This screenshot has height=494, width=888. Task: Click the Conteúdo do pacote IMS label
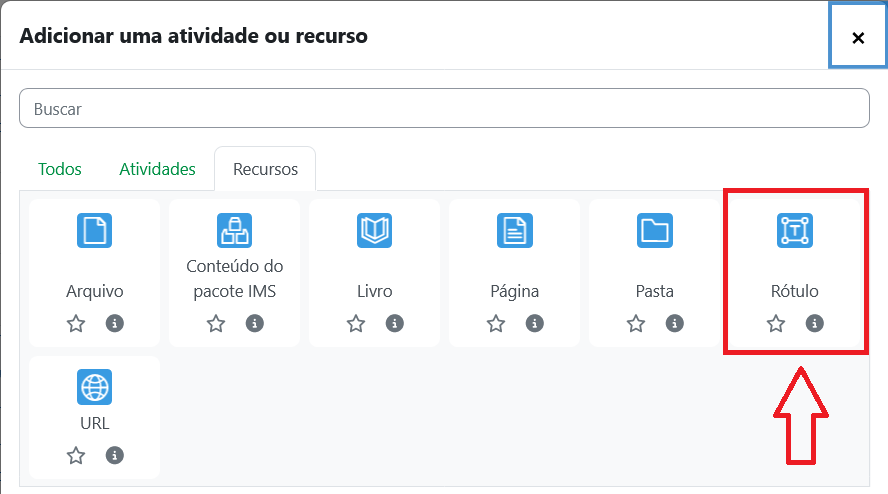(235, 279)
